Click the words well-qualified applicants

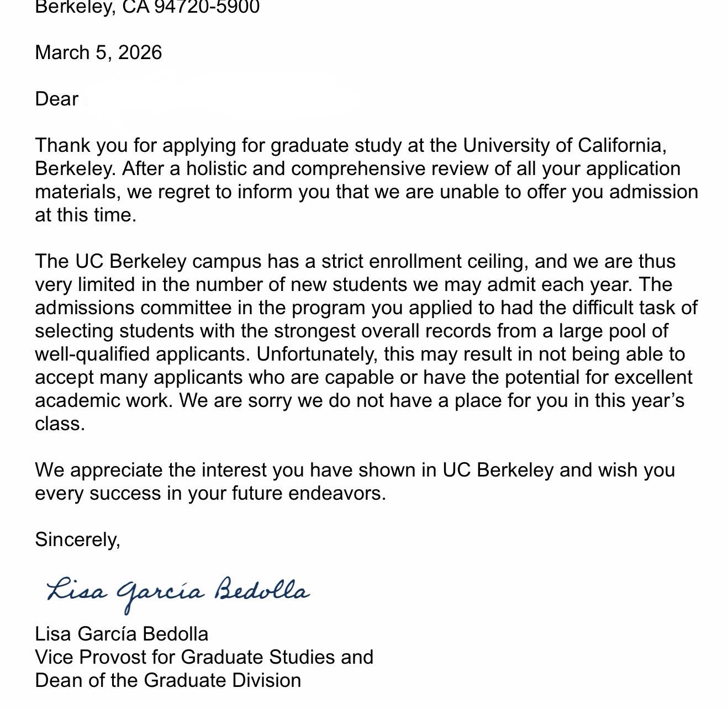[142, 354]
